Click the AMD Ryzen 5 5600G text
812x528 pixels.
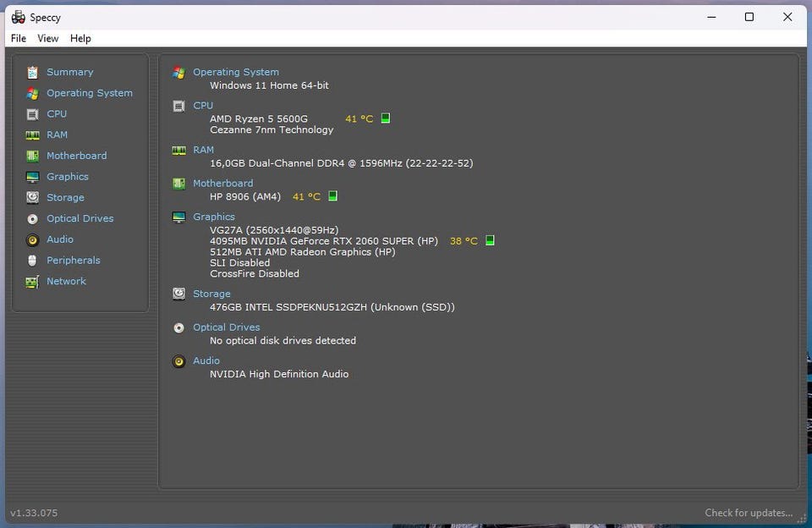tap(259, 118)
